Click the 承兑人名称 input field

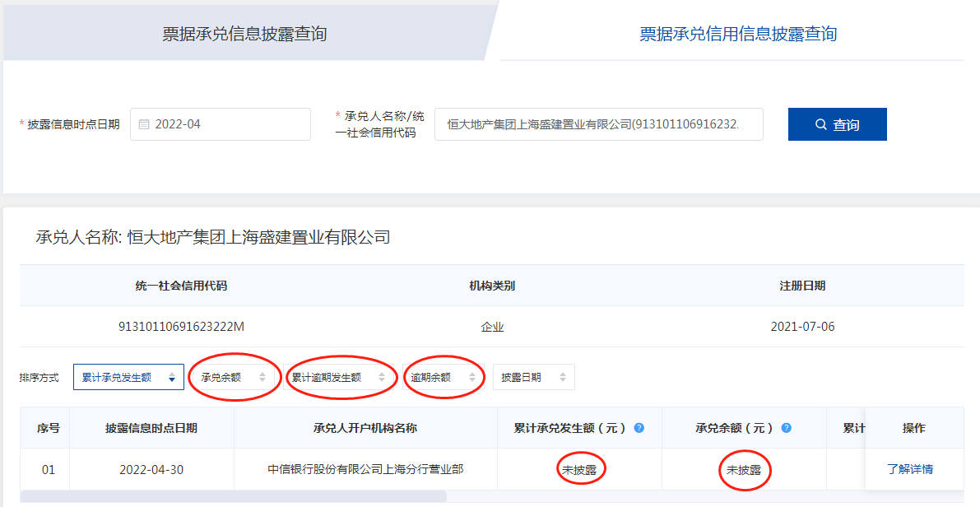coord(598,124)
